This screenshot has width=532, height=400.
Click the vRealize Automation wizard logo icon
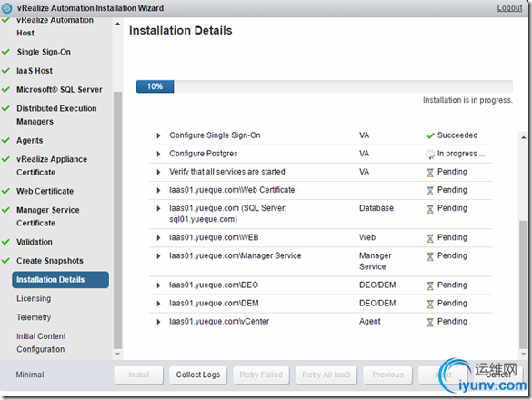6,8
